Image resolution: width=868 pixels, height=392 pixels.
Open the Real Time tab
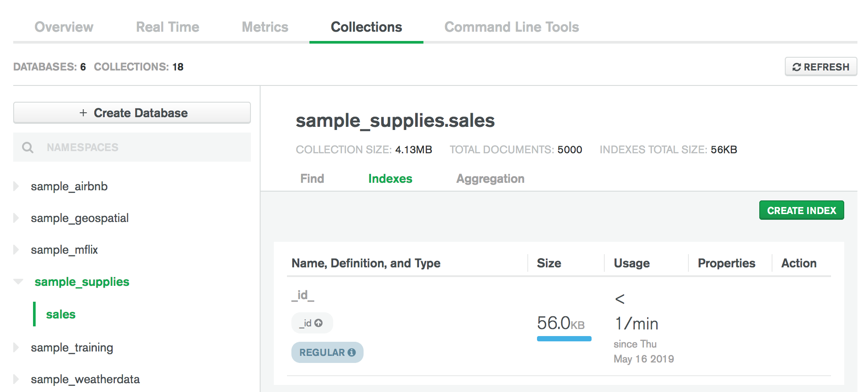(167, 27)
